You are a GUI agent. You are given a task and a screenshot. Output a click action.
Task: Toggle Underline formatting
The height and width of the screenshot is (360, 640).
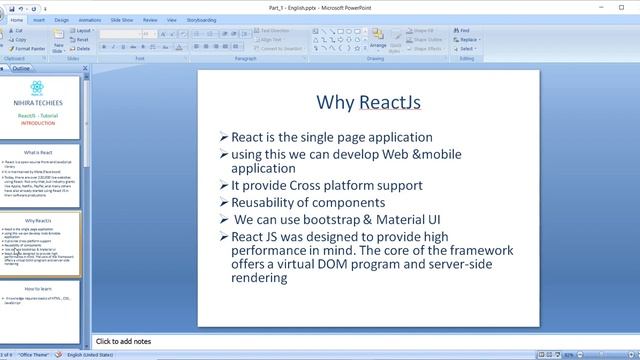[123, 47]
